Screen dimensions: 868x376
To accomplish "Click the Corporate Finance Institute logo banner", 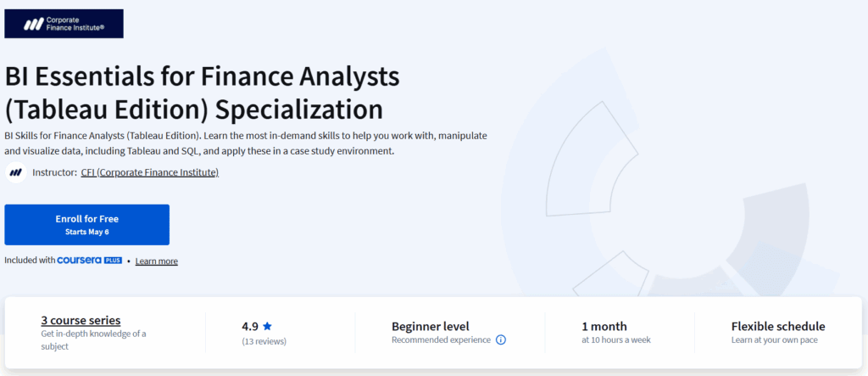I will pyautogui.click(x=64, y=24).
